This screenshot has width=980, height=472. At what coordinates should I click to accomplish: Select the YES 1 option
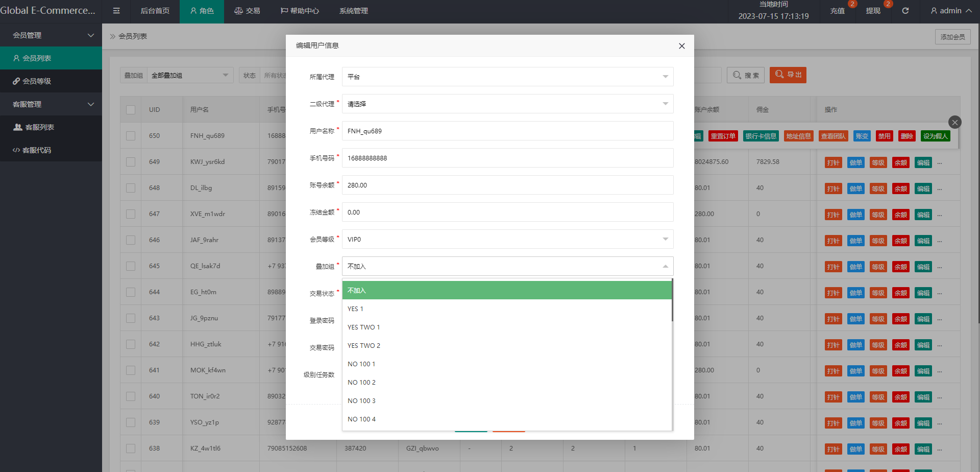click(x=507, y=309)
